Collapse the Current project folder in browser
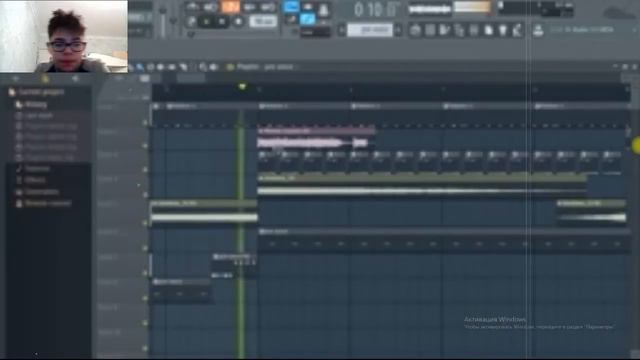 coord(36,92)
